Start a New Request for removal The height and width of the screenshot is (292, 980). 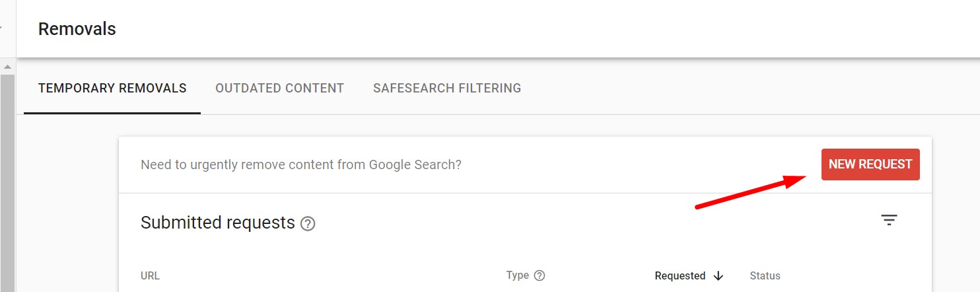point(870,164)
